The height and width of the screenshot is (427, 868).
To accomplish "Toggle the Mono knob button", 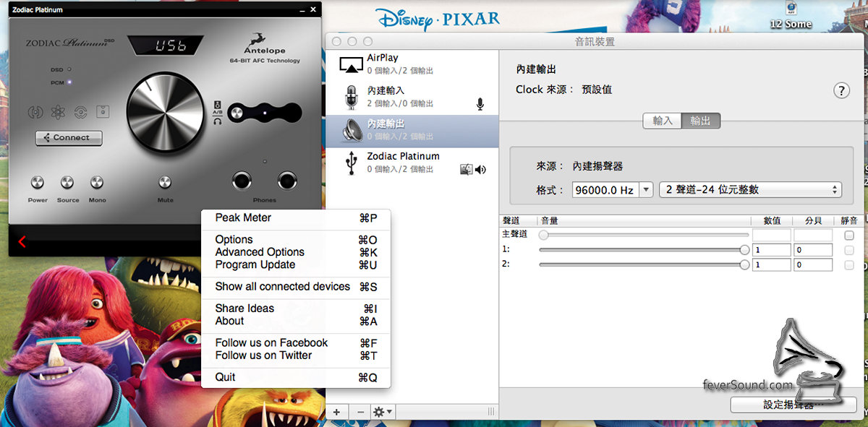I will click(97, 183).
